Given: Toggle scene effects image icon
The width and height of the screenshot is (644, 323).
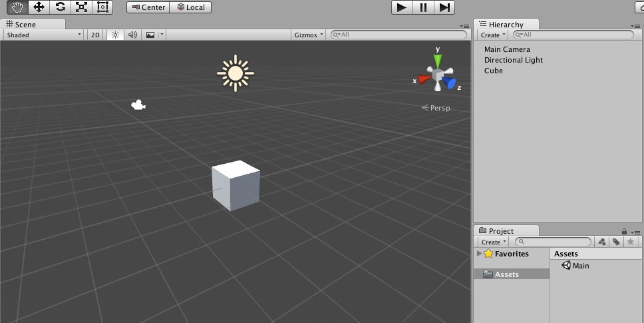Looking at the screenshot, I should point(150,35).
